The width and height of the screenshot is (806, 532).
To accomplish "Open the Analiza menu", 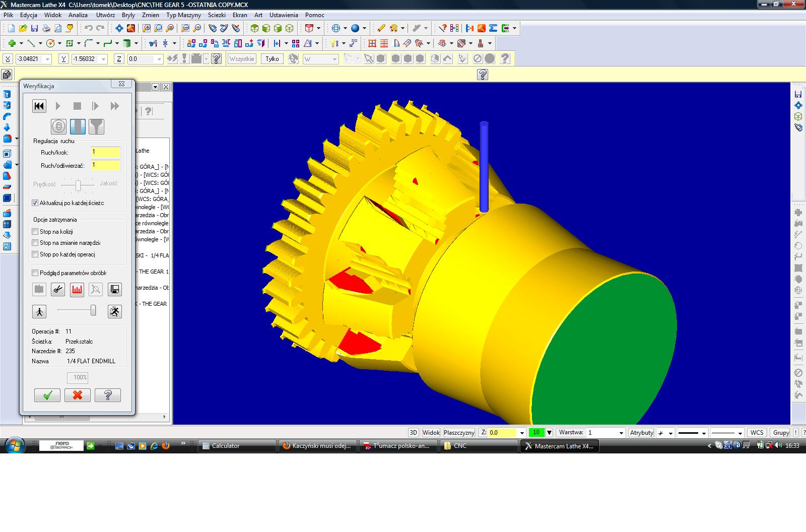I will [x=78, y=15].
